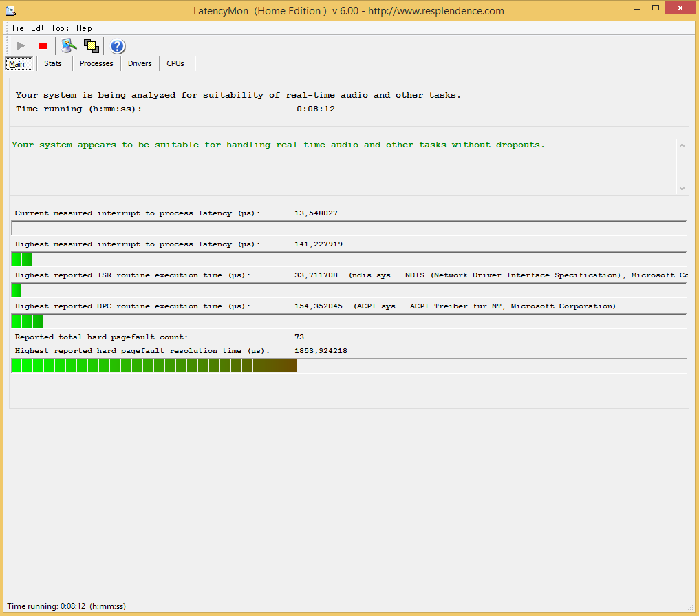699x616 pixels.
Task: Open the Help menu
Action: point(84,28)
